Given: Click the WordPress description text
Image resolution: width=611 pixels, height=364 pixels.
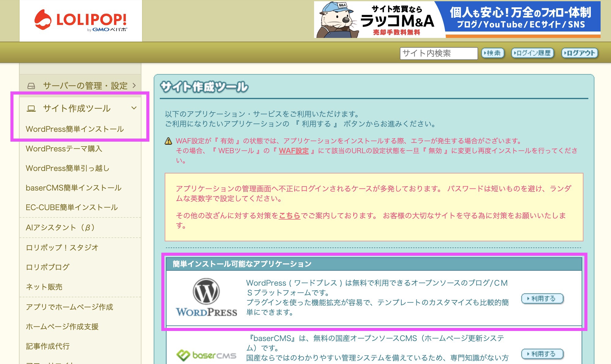Looking at the screenshot, I should pyautogui.click(x=377, y=298).
